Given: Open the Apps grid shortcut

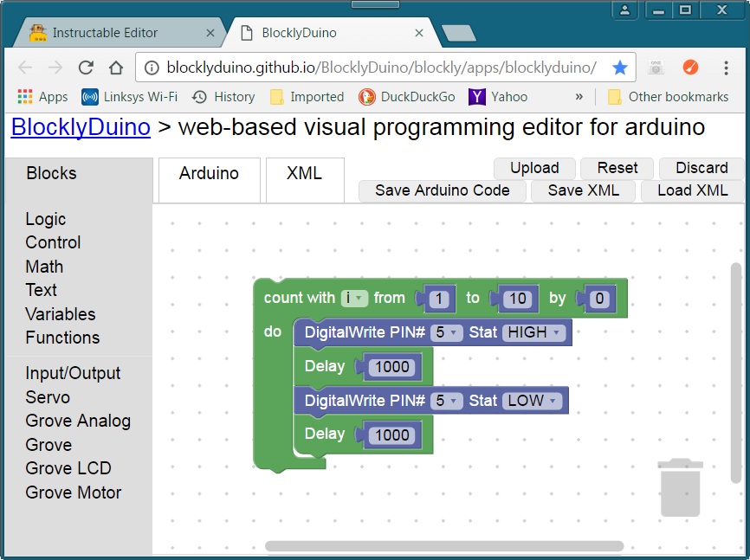Looking at the screenshot, I should pyautogui.click(x=42, y=97).
